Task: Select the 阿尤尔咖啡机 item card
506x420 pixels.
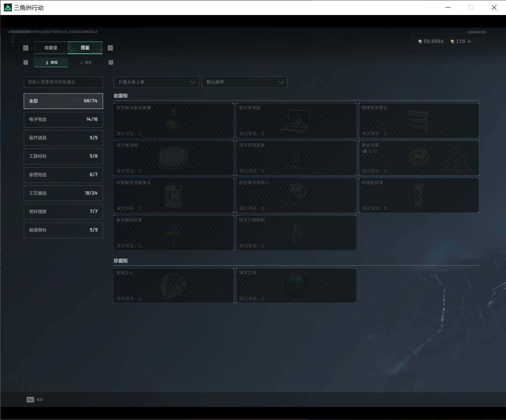Action: click(296, 233)
